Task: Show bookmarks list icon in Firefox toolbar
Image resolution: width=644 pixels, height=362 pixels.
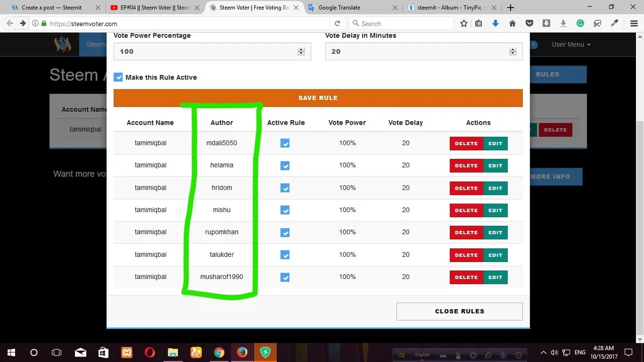Action: (478, 24)
